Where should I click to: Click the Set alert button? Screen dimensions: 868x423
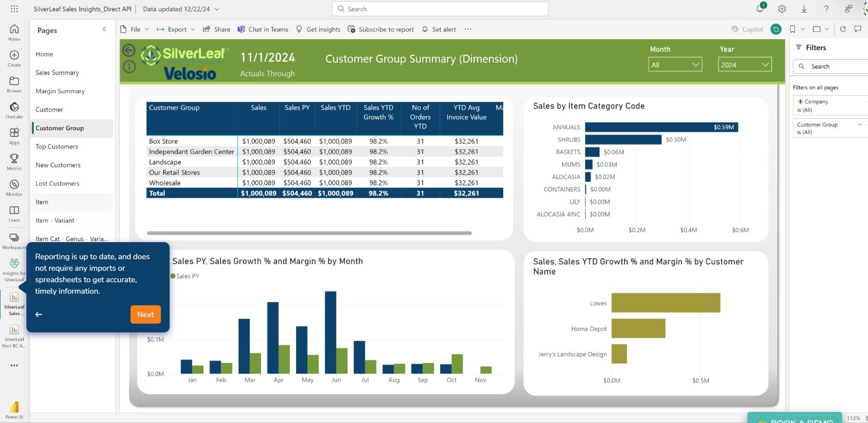click(439, 29)
